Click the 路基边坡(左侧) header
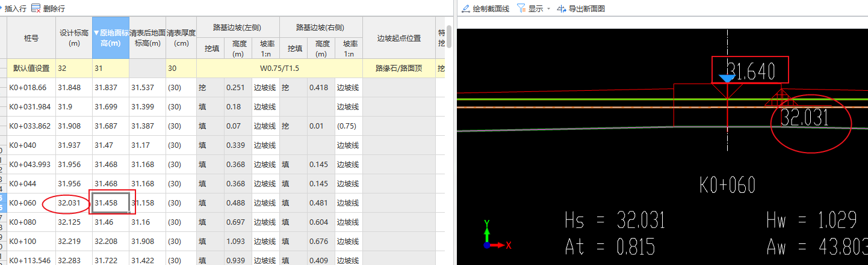Image resolution: width=868 pixels, height=265 pixels. [x=238, y=28]
